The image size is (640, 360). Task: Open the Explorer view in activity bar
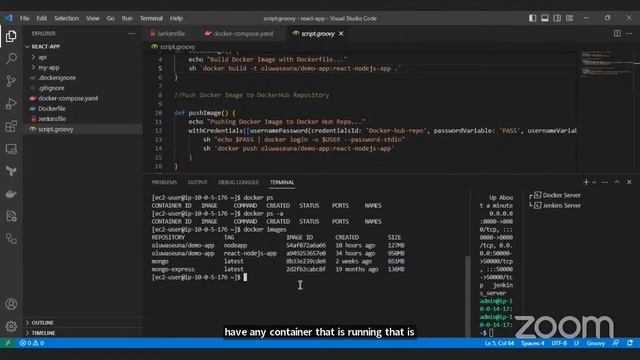tap(11, 36)
